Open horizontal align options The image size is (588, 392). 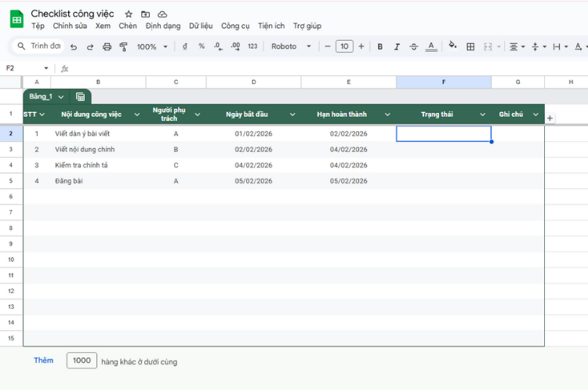517,46
